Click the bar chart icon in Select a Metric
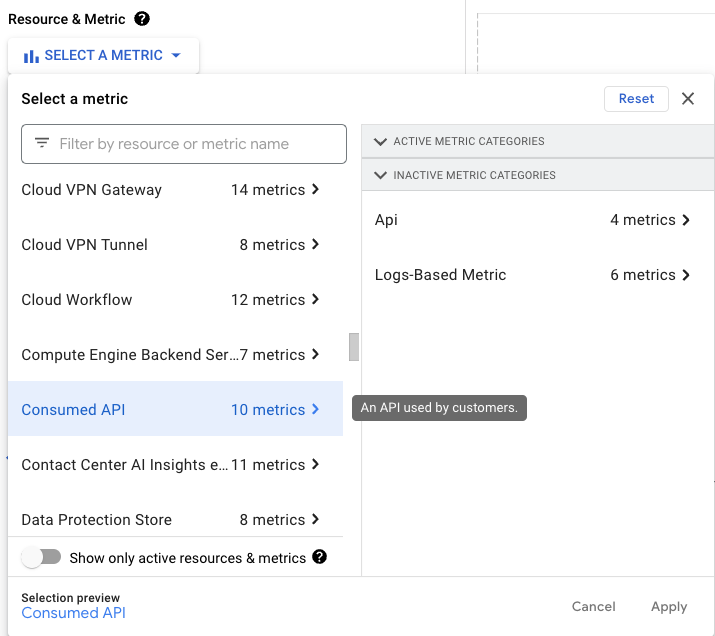715x636 pixels. (x=31, y=56)
